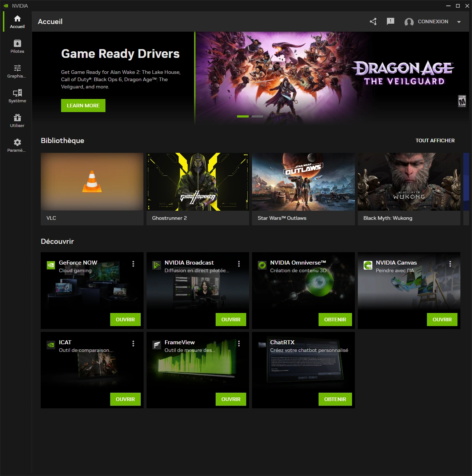
Task: Click OUVRIR on GeForce NOW card
Action: 125,320
